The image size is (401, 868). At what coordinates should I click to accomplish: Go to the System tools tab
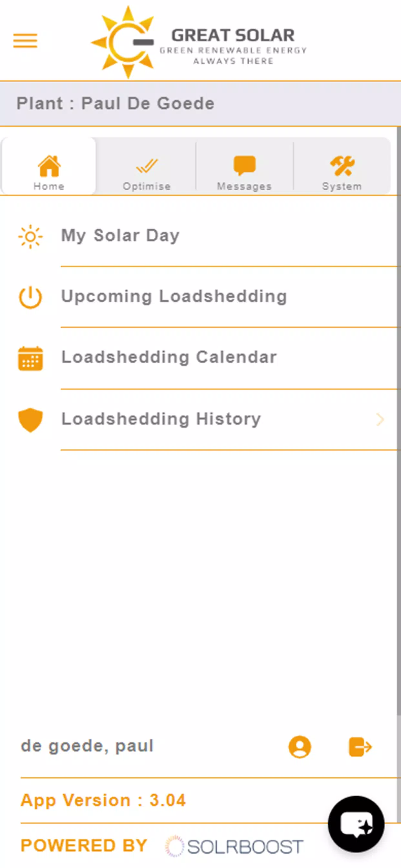click(x=342, y=172)
